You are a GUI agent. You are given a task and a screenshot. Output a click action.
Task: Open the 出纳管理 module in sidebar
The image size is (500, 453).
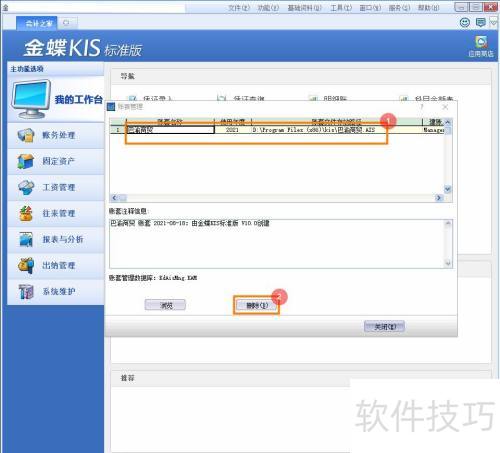pyautogui.click(x=55, y=266)
